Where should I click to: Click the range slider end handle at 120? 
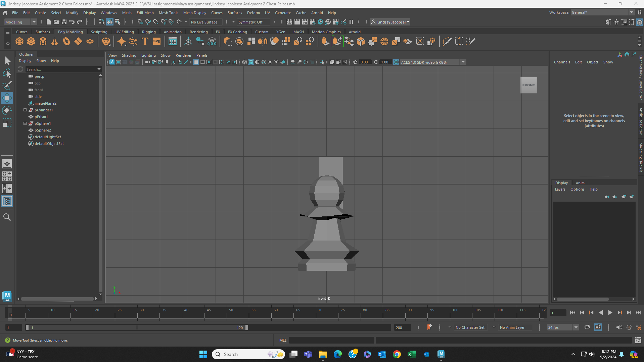click(247, 327)
